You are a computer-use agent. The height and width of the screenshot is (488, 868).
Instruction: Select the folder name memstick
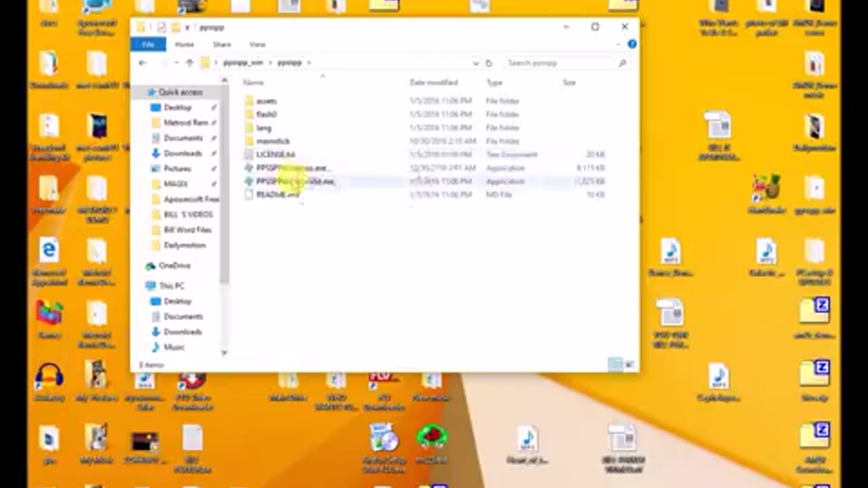click(x=273, y=141)
